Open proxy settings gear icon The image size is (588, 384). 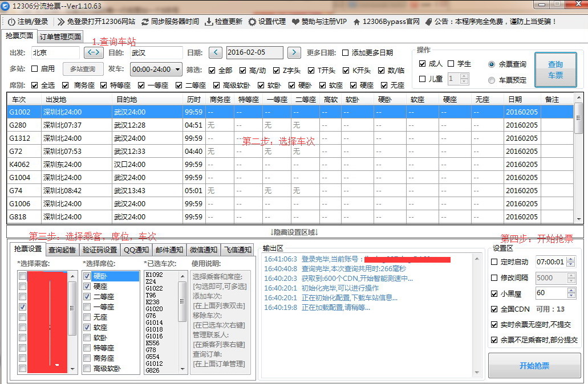(253, 22)
